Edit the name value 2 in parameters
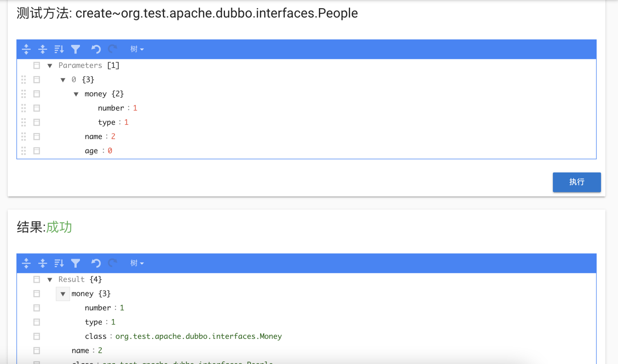The height and width of the screenshot is (364, 618). [113, 137]
